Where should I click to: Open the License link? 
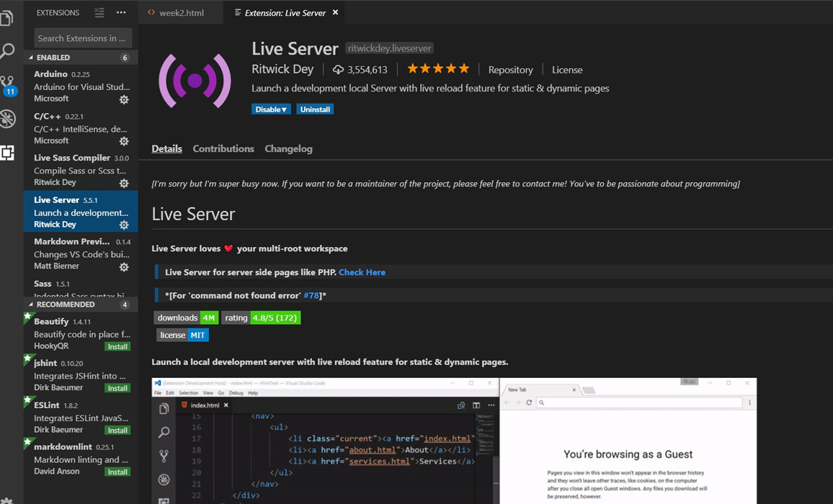pyautogui.click(x=567, y=70)
